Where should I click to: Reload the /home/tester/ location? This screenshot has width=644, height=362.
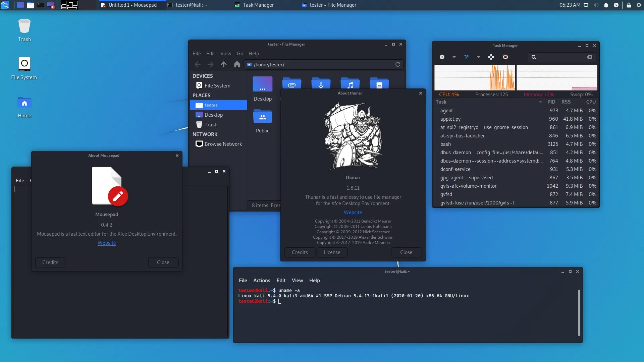pos(398,64)
